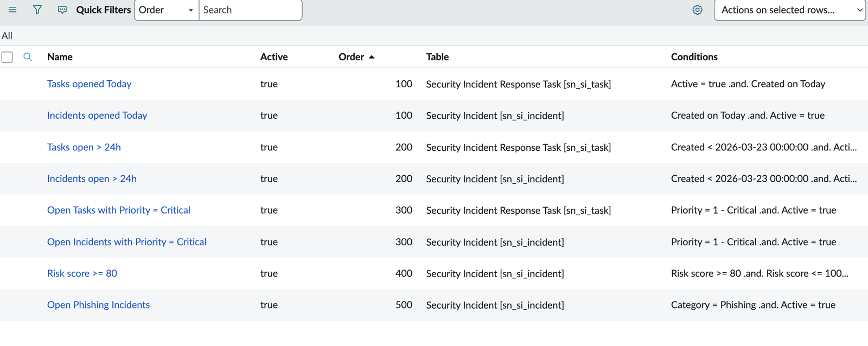Open Tasks opened Today record

point(89,84)
